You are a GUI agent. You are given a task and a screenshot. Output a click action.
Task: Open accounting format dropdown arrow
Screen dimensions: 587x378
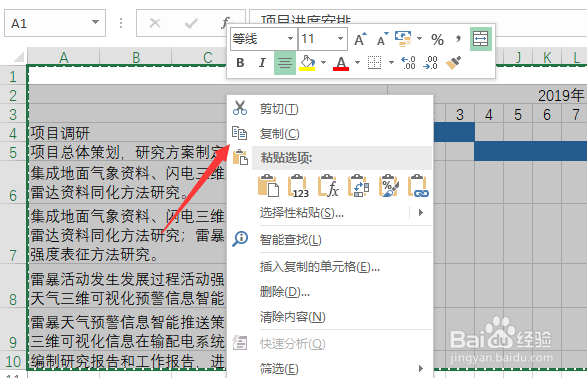(x=419, y=39)
